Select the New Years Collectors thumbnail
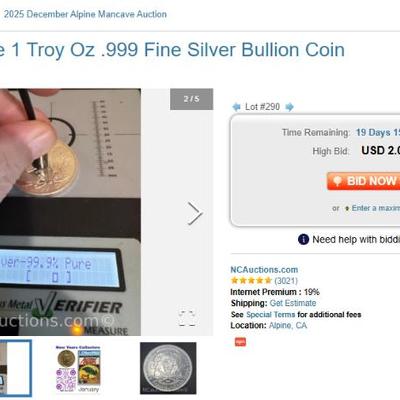Viewport: 400px width, 400px height. click(x=78, y=369)
